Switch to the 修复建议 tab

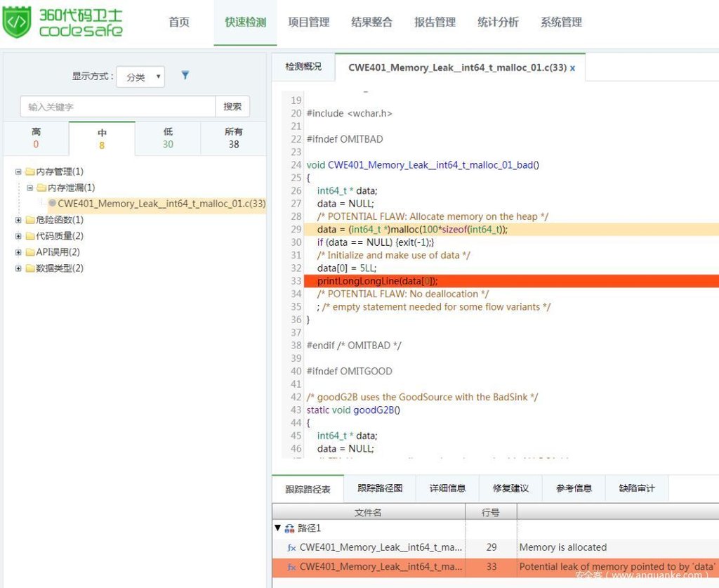click(510, 488)
